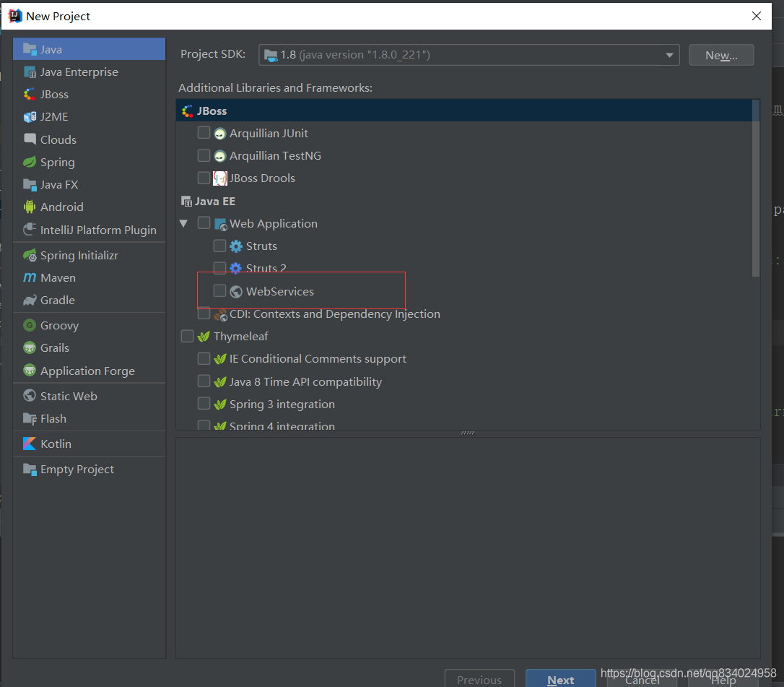Enable IE Conditional Comments support checkbox
Viewport: 784px width, 687px height.
point(204,358)
